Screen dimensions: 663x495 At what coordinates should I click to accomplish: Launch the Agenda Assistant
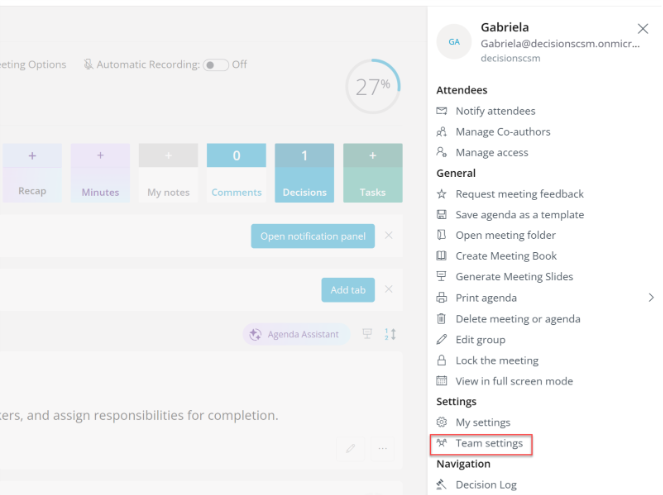pyautogui.click(x=295, y=334)
